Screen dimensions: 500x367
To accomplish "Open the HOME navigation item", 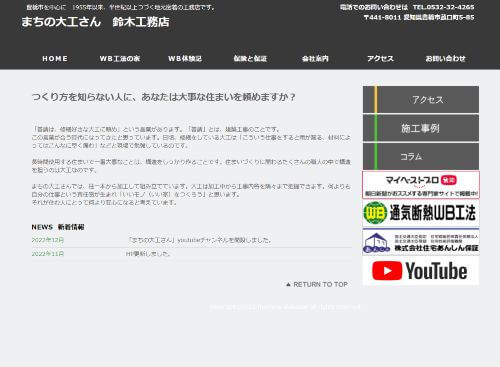I will (55, 59).
